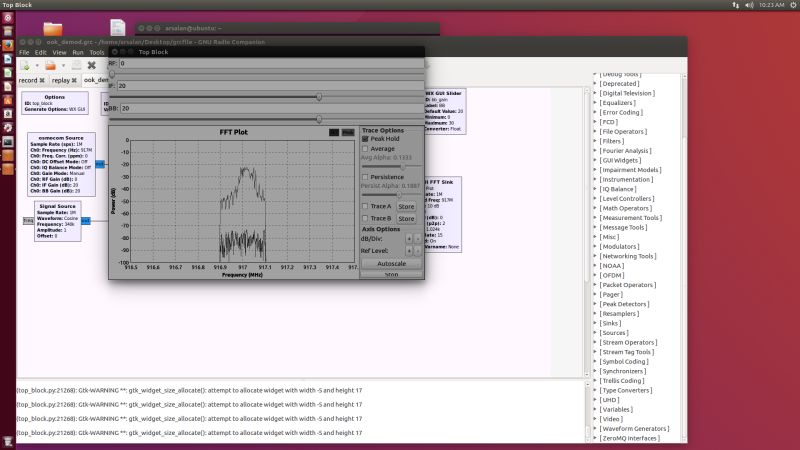Close the replay tab via its X
800x450 pixels.
point(74,81)
